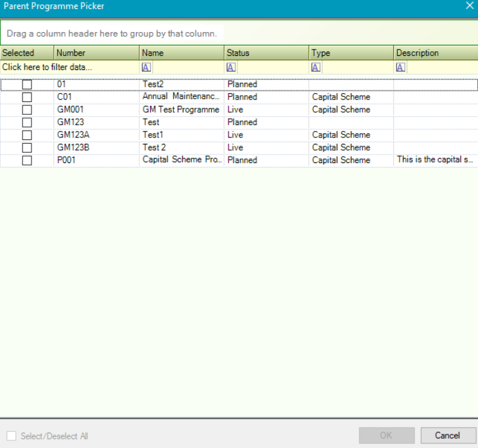Close the Parent Programme Picker dialog
Viewport: 478px width, 448px height.
click(469, 6)
